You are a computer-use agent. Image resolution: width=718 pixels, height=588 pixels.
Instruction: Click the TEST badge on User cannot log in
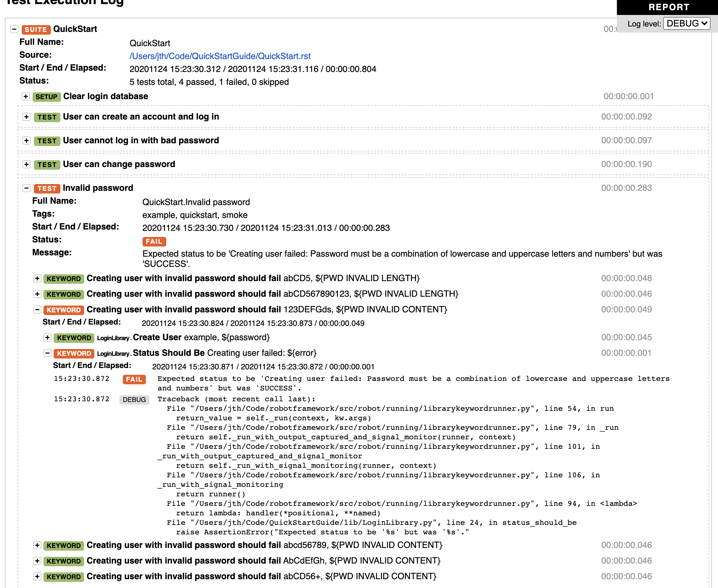[46, 141]
